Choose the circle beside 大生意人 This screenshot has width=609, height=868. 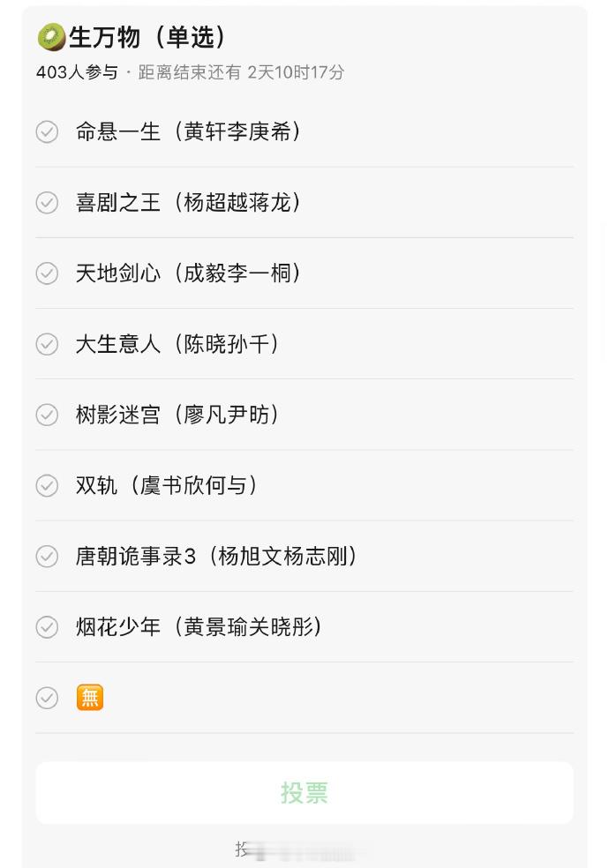pos(47,344)
